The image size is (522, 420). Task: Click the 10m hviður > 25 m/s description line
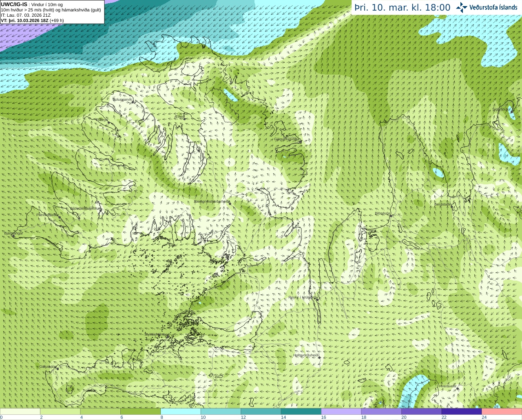pos(51,10)
